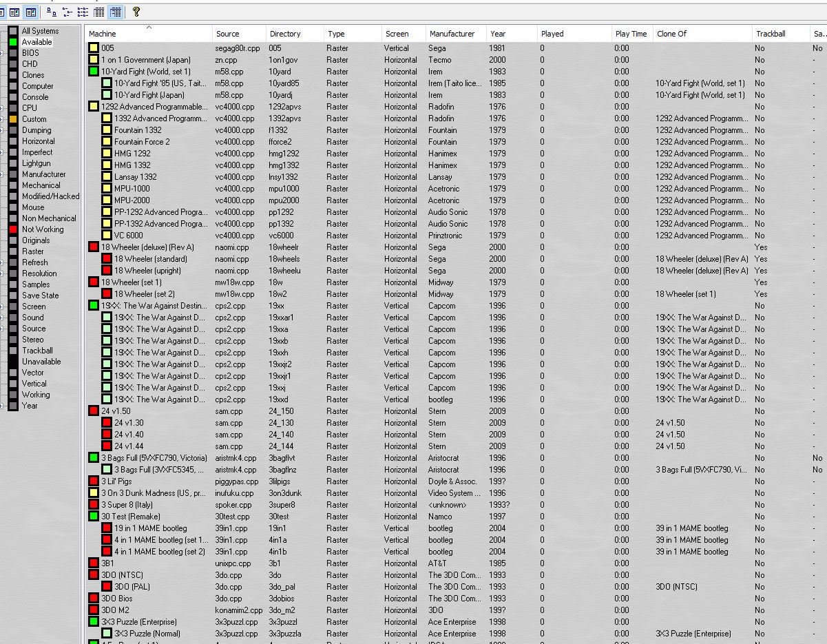
Task: Select the Stereo folder in the sidebar
Action: pos(32,340)
